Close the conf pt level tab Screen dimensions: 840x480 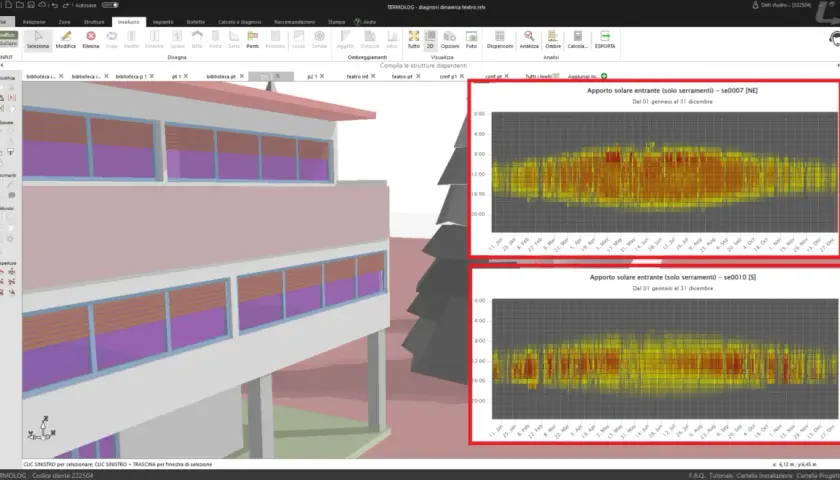pos(507,76)
